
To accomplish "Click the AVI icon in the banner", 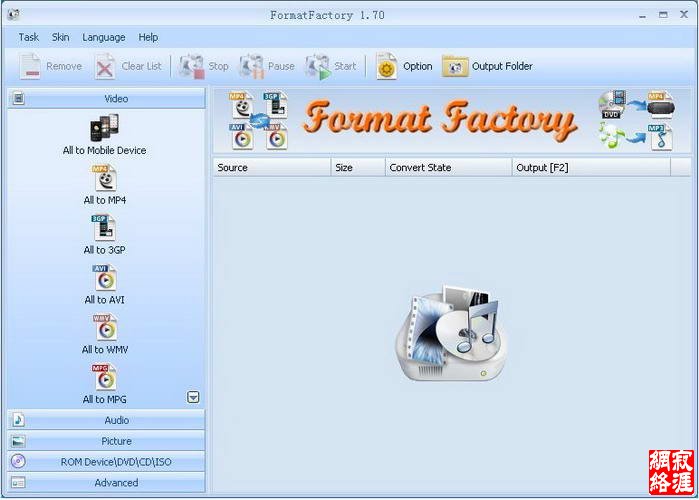I will click(242, 136).
